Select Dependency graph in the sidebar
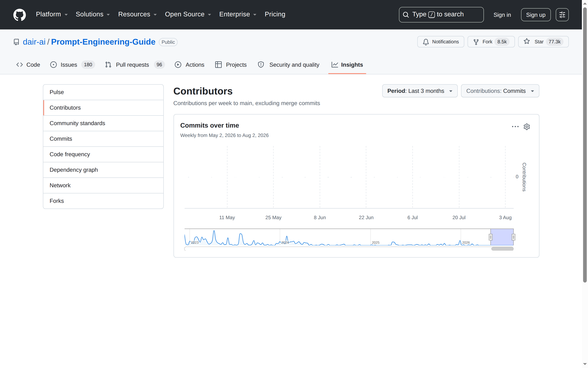 (103, 170)
